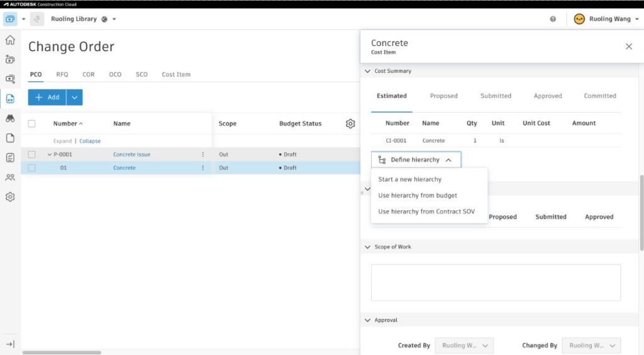Select the Submitted cost summary tab

click(496, 96)
